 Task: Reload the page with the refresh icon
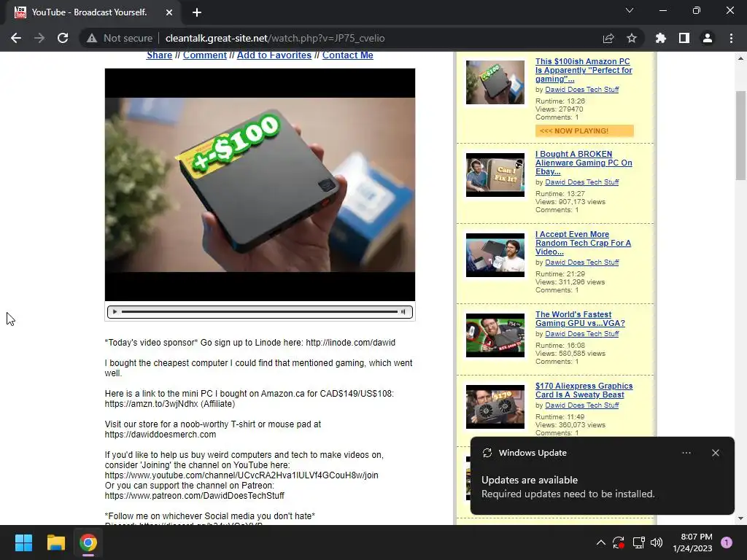[x=63, y=38]
